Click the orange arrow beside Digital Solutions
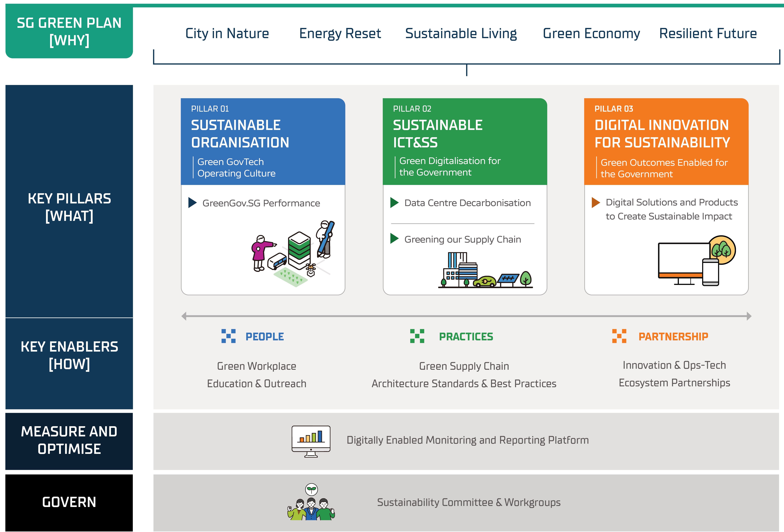Image resolution: width=784 pixels, height=532 pixels. tap(596, 203)
